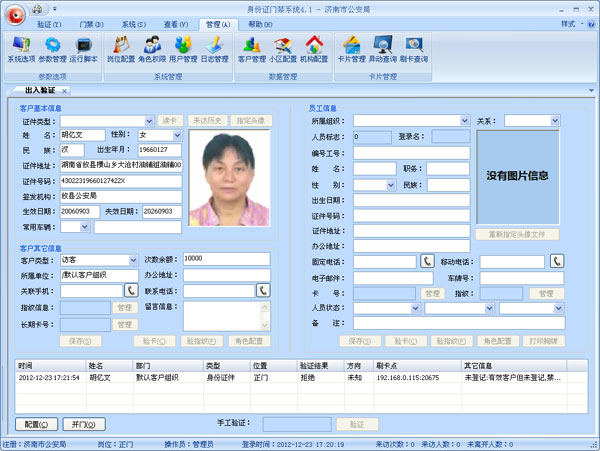
Task: Click the customer ID photo
Action: coord(229,178)
